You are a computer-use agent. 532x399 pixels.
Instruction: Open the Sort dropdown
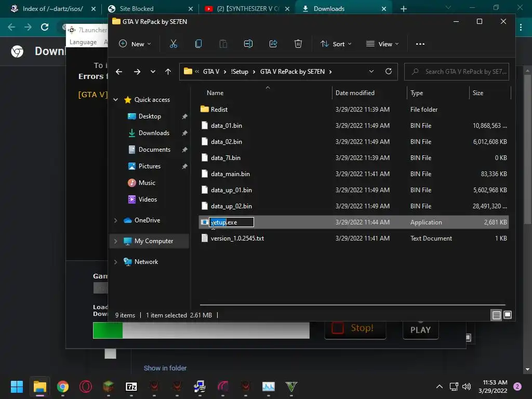click(x=336, y=44)
